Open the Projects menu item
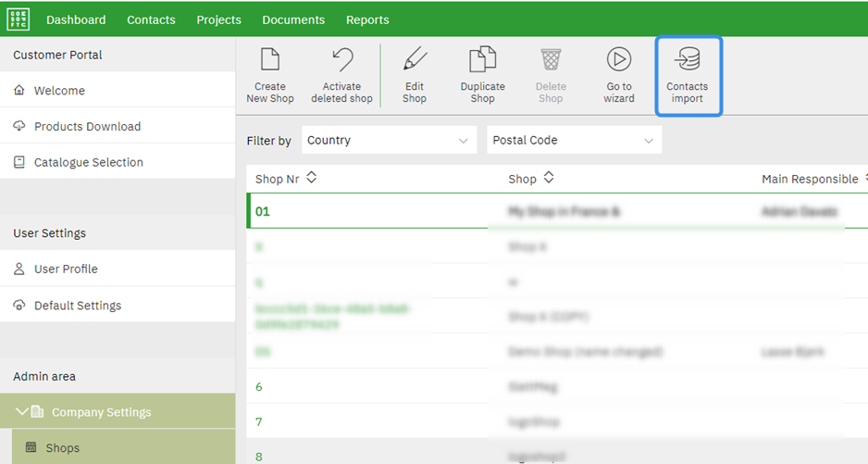Screen dimensions: 868x464 218,19
